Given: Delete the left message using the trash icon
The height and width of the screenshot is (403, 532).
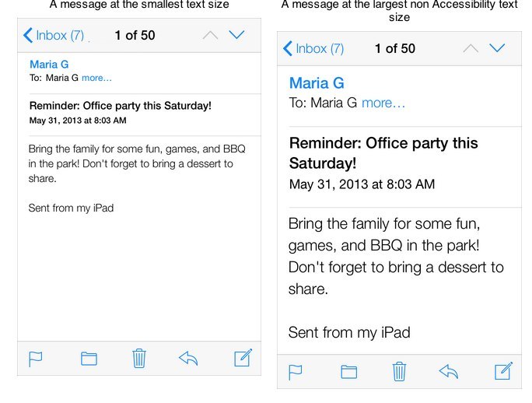Looking at the screenshot, I should click(139, 358).
